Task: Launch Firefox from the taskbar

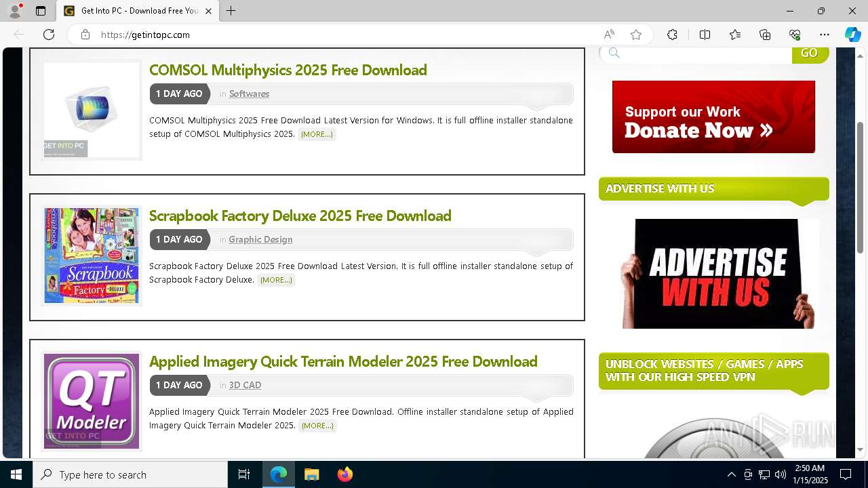Action: [344, 474]
